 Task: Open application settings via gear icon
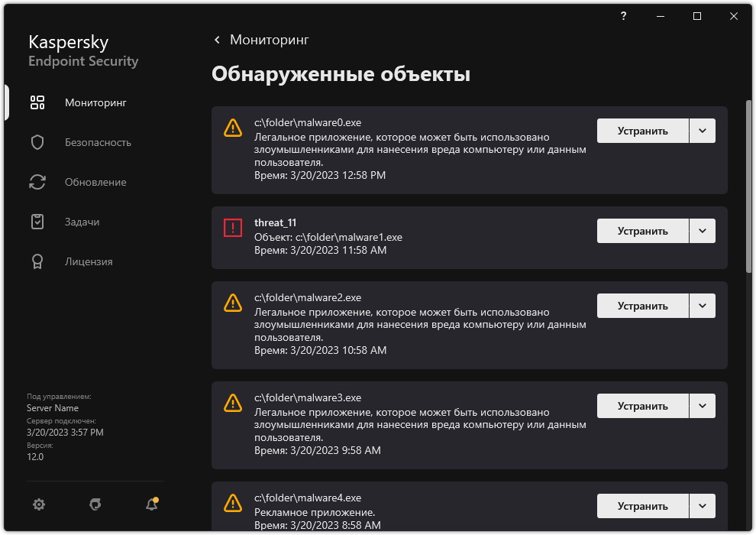point(39,504)
